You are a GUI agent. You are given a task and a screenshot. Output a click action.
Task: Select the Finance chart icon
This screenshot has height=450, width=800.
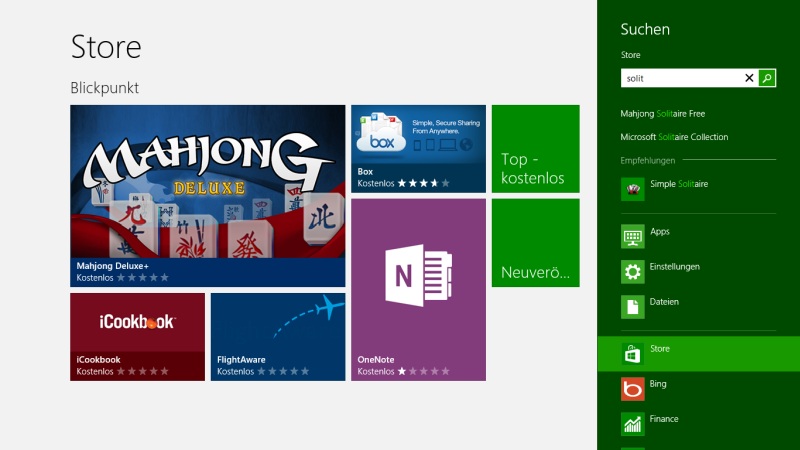[x=633, y=424]
